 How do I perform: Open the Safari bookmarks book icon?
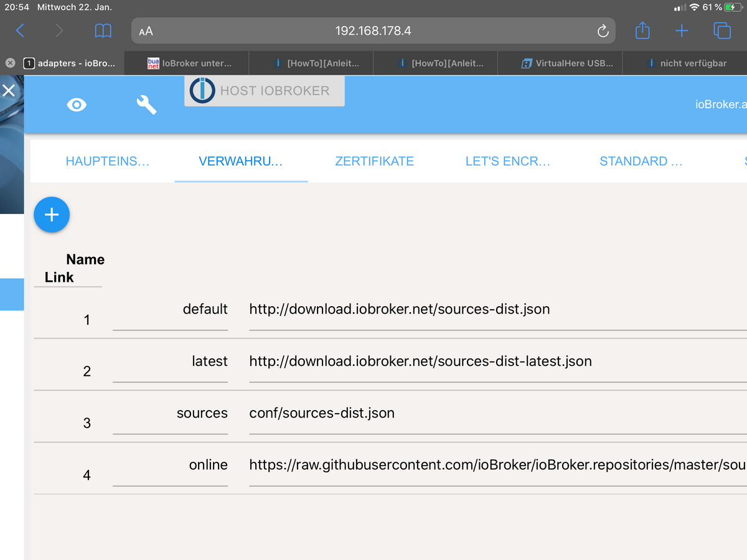coord(103,30)
